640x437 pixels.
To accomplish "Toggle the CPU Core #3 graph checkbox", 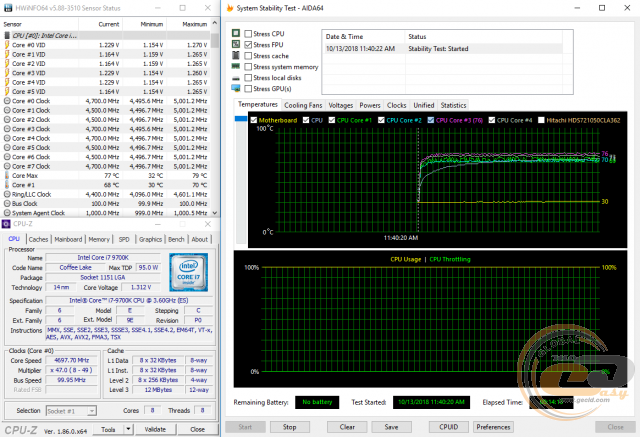I will coord(431,120).
